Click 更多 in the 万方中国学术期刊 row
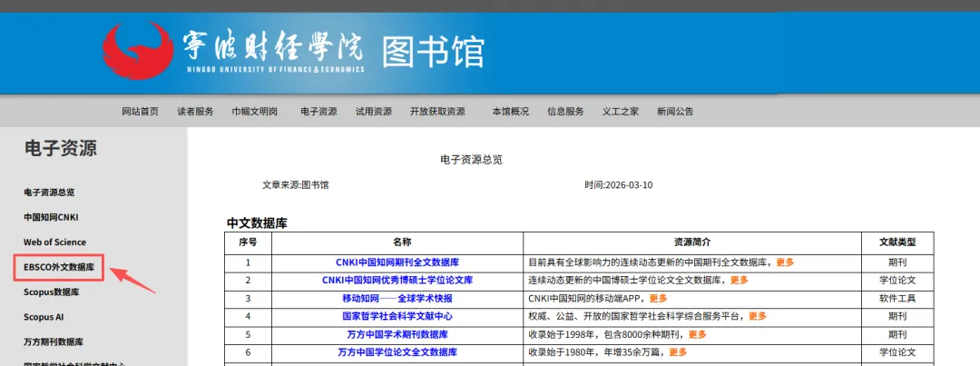The width and height of the screenshot is (980, 366). 698,334
